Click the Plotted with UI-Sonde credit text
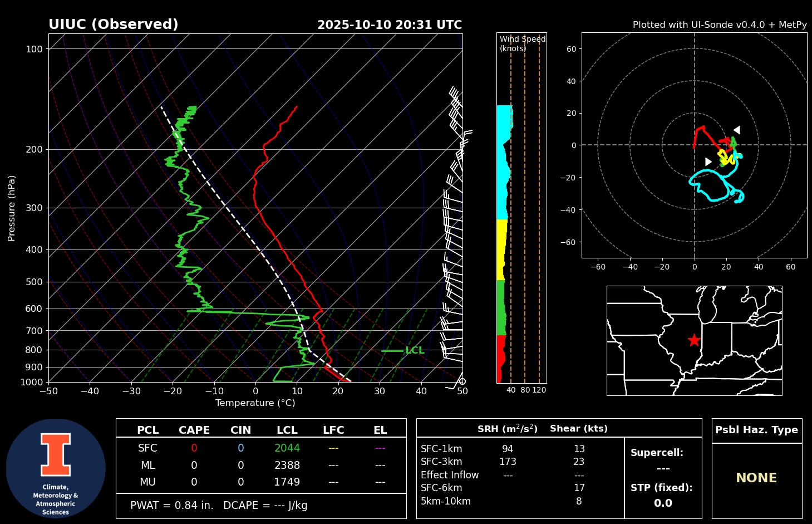This screenshot has height=524, width=812. [x=719, y=25]
